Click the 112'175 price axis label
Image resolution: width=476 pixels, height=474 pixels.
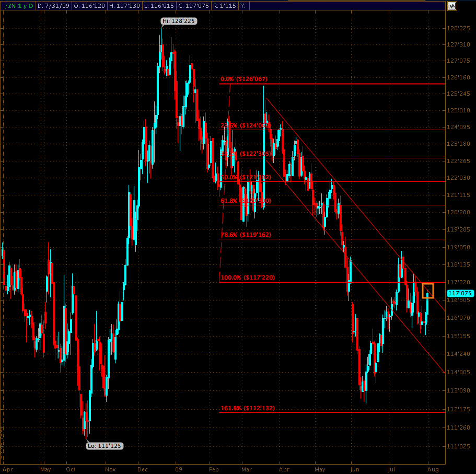[458, 409]
